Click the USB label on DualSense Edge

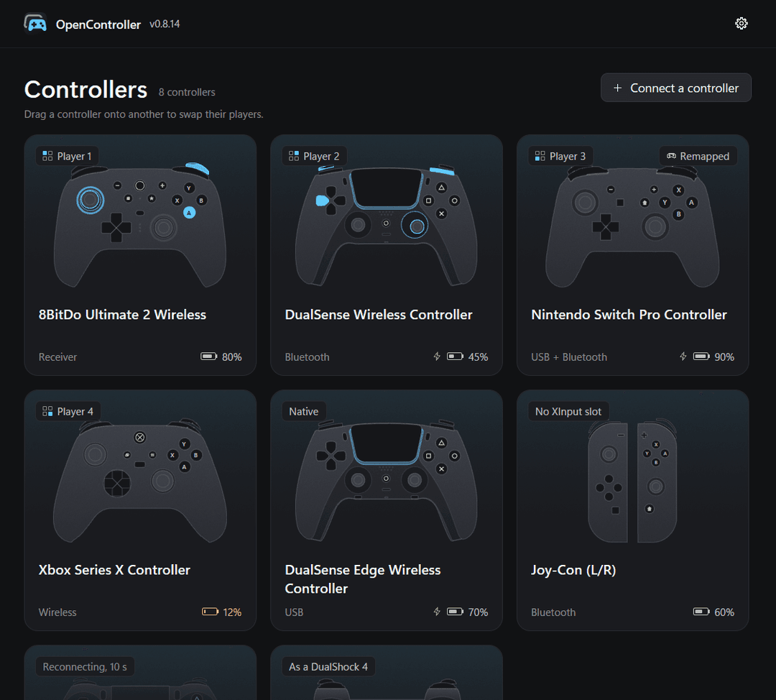(x=294, y=612)
